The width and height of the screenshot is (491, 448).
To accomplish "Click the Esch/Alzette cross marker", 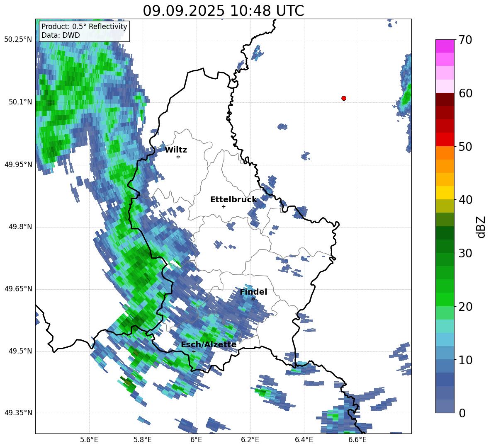I will click(x=194, y=351).
